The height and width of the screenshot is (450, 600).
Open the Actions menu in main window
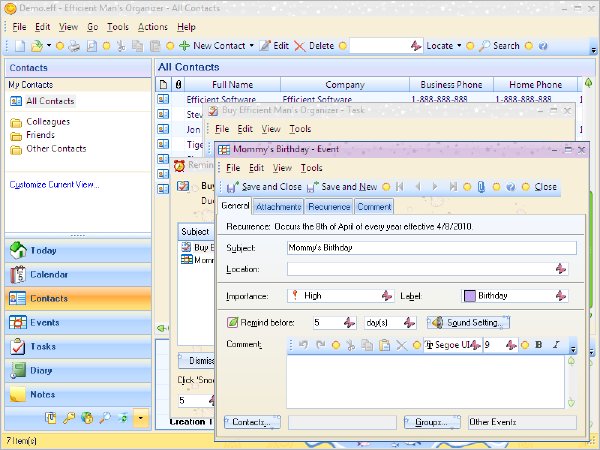[x=153, y=27]
